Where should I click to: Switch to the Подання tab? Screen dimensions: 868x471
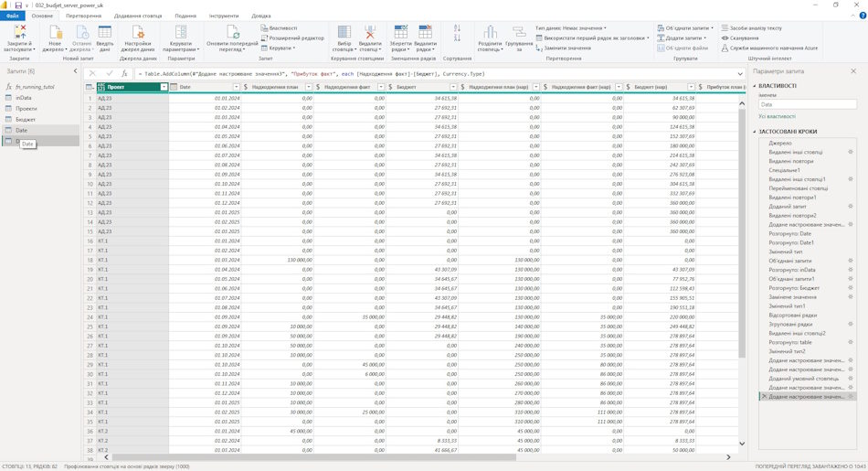(185, 16)
